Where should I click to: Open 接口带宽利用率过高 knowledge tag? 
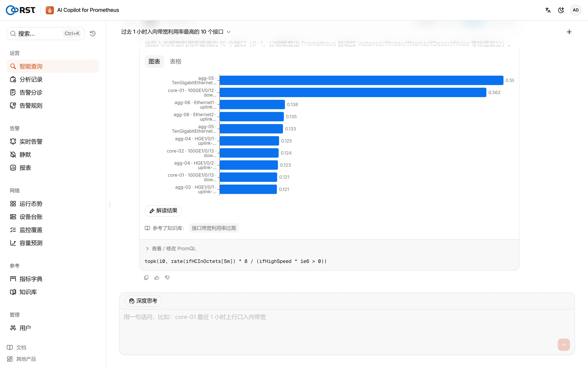click(214, 228)
